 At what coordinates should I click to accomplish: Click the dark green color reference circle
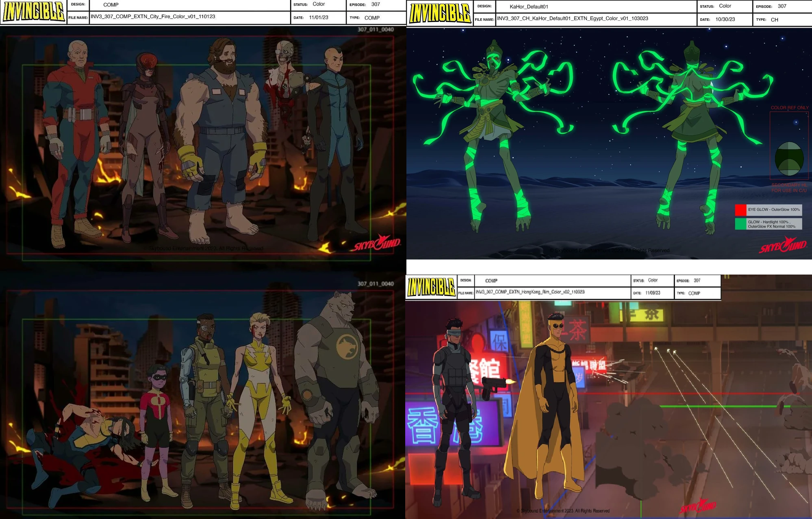click(789, 159)
